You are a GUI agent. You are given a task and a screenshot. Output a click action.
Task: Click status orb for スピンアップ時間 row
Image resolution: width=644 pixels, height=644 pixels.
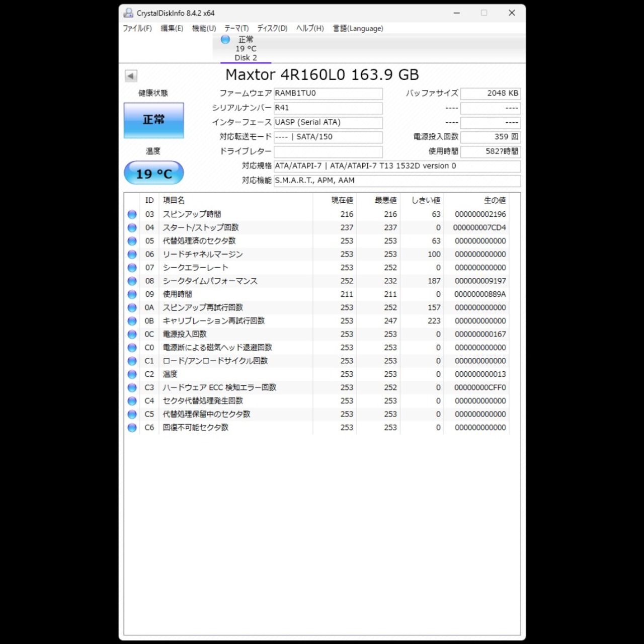132,214
